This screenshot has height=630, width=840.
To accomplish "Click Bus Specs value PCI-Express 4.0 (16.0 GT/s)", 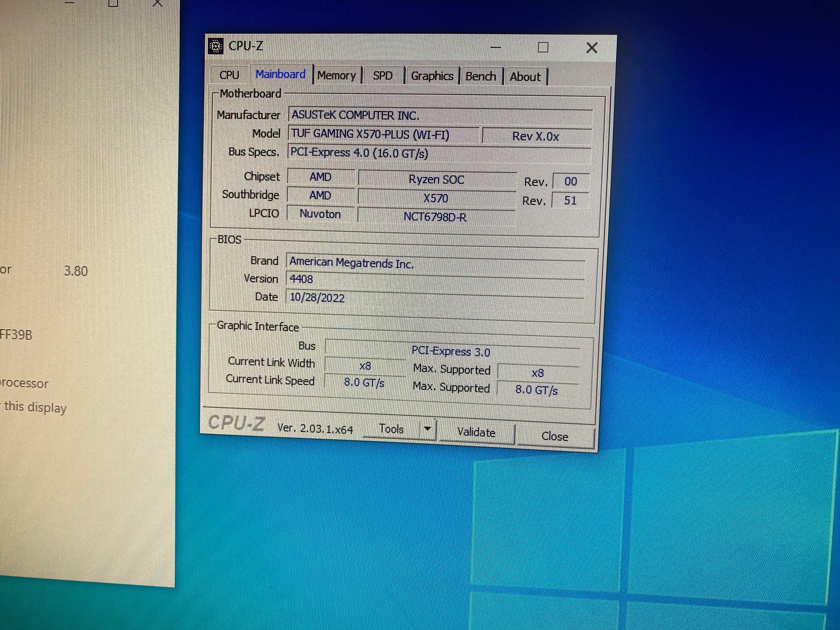I will click(x=439, y=153).
